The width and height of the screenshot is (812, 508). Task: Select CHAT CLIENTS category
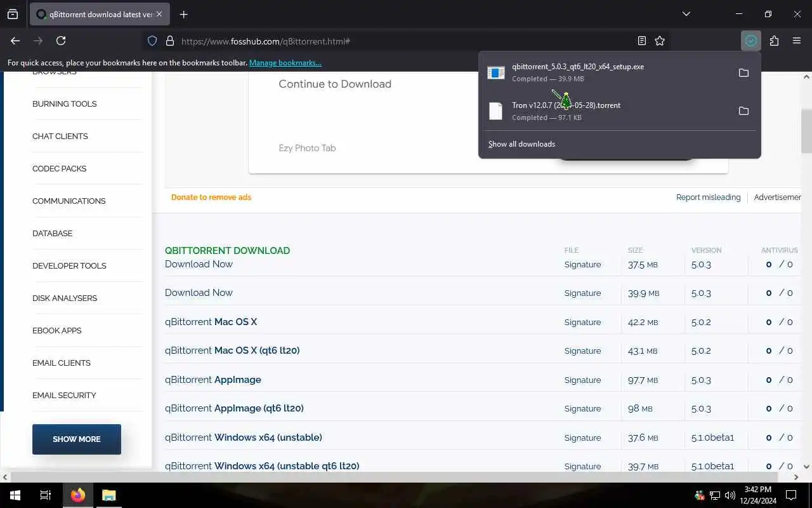click(x=60, y=136)
